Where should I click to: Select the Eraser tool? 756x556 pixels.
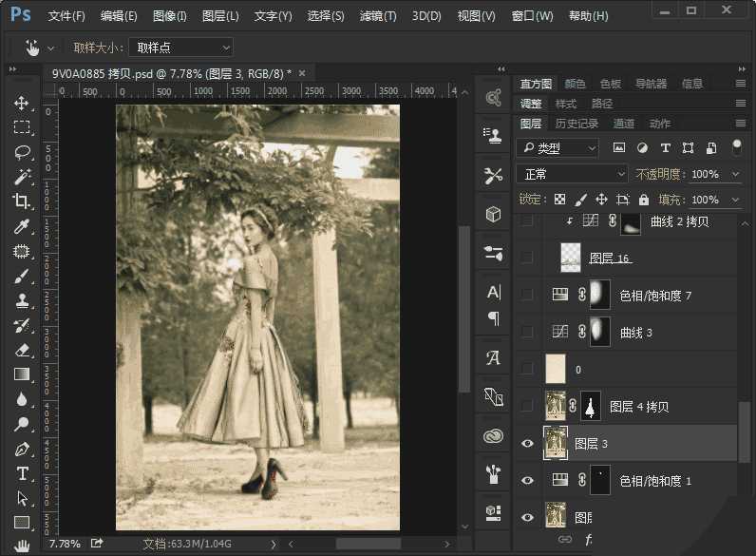tap(21, 350)
